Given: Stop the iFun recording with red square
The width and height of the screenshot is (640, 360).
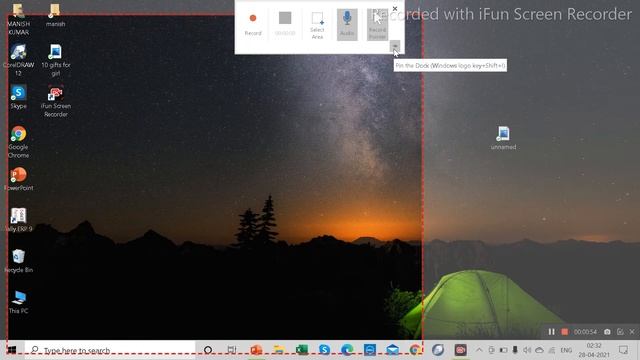Looking at the screenshot, I should point(564,332).
